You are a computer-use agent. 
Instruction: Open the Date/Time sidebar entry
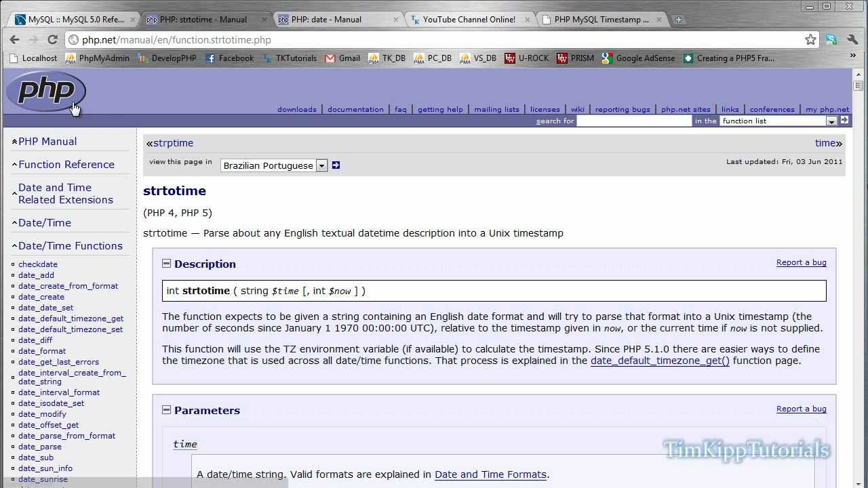(x=45, y=223)
